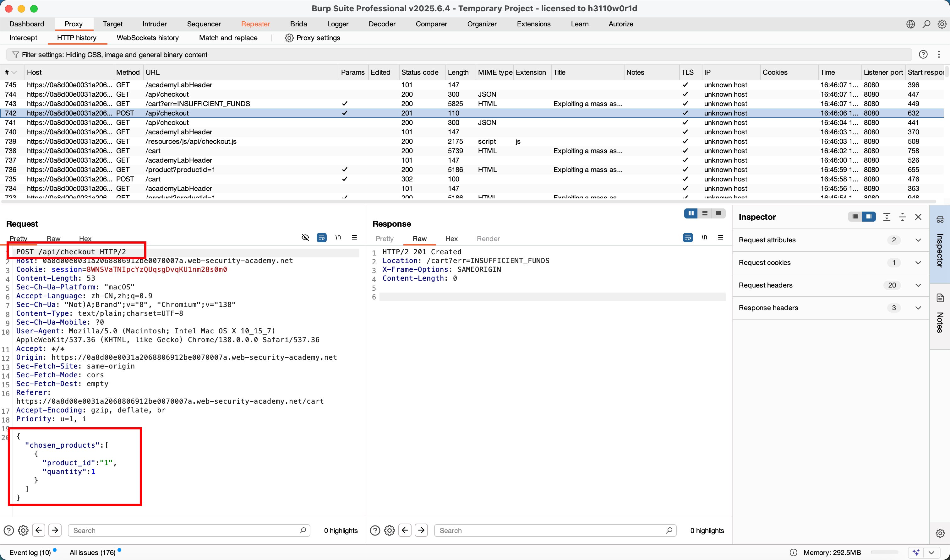This screenshot has height=560, width=950.
Task: Toggle request hide-headers eye icon
Action: coord(305,237)
